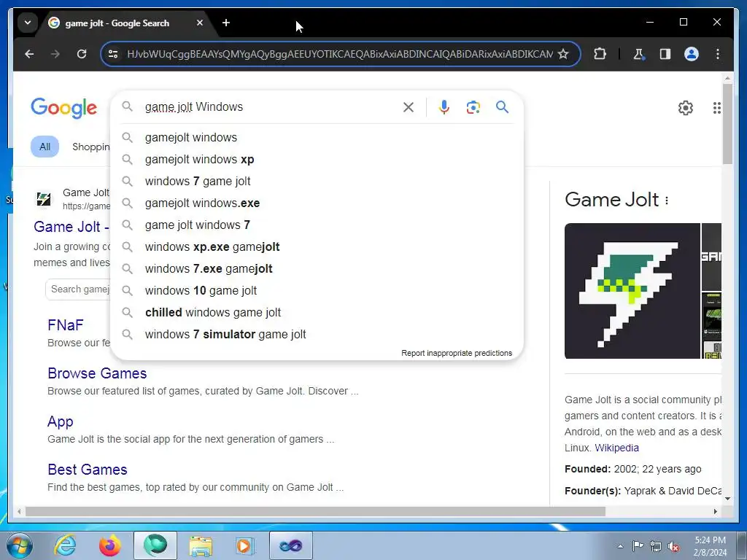Choose suggestion 'game jolt windows 7'
The width and height of the screenshot is (747, 560).
point(317,225)
